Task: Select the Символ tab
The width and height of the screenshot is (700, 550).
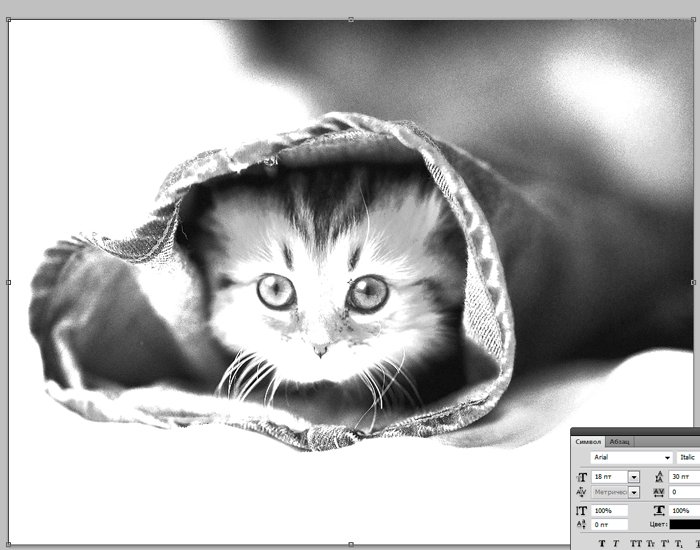Action: pyautogui.click(x=589, y=441)
